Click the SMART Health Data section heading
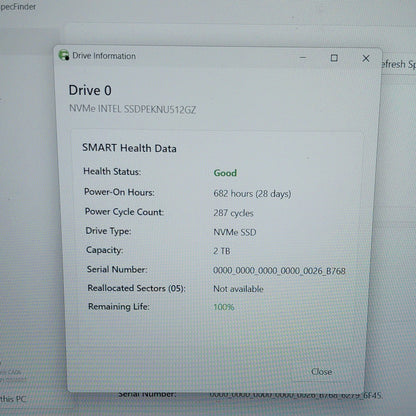This screenshot has height=416, width=416. point(129,148)
